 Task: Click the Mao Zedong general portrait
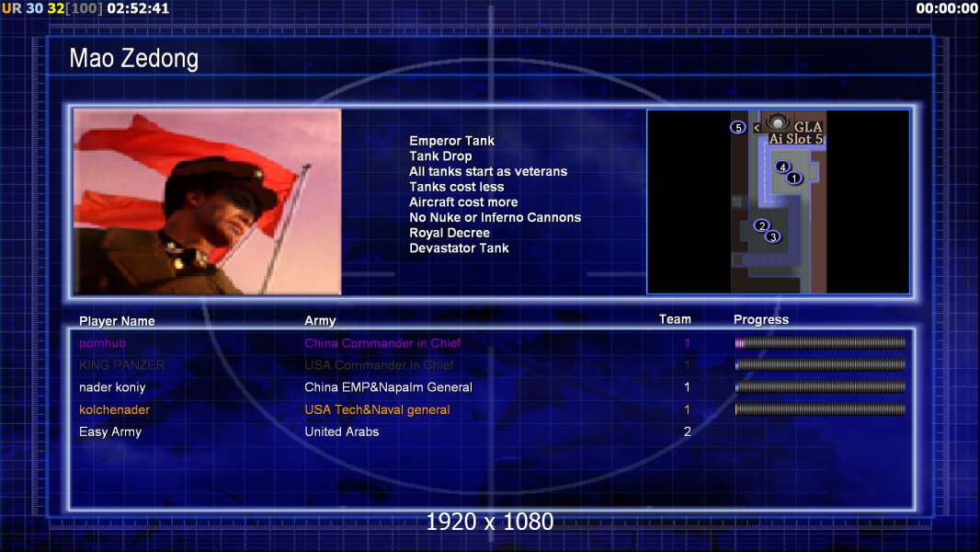(x=208, y=201)
